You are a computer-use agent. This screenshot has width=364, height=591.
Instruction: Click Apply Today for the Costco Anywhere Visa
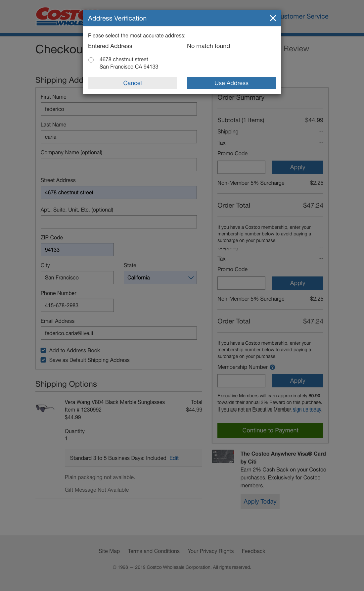260,501
